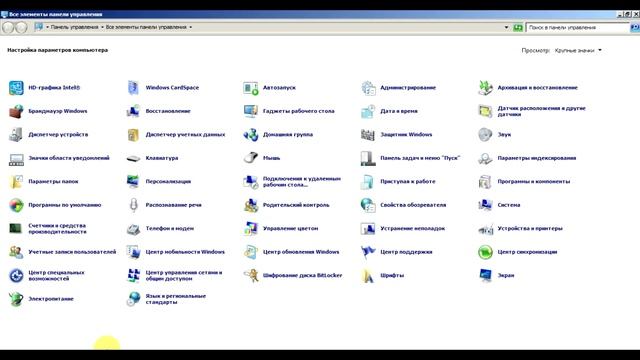Open the Параметры индексирования link
The width and height of the screenshot is (640, 360).
coord(537,158)
